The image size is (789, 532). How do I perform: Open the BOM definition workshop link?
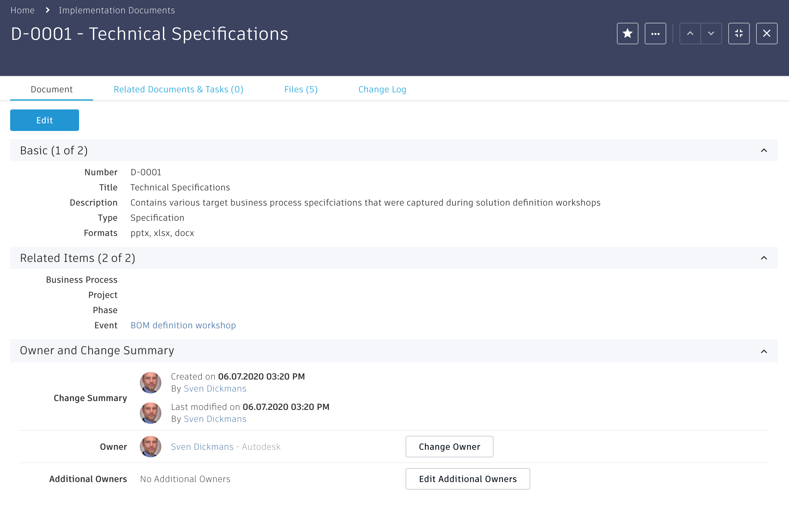[183, 325]
